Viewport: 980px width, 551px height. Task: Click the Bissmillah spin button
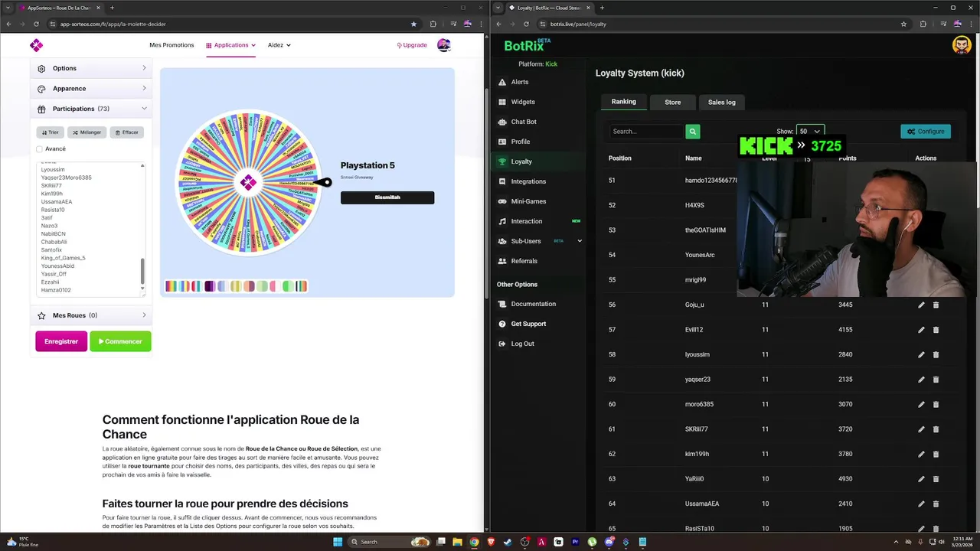click(x=387, y=197)
